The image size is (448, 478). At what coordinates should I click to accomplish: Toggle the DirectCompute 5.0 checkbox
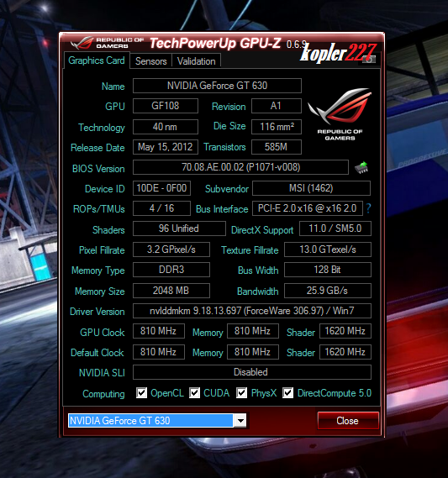[x=288, y=392]
